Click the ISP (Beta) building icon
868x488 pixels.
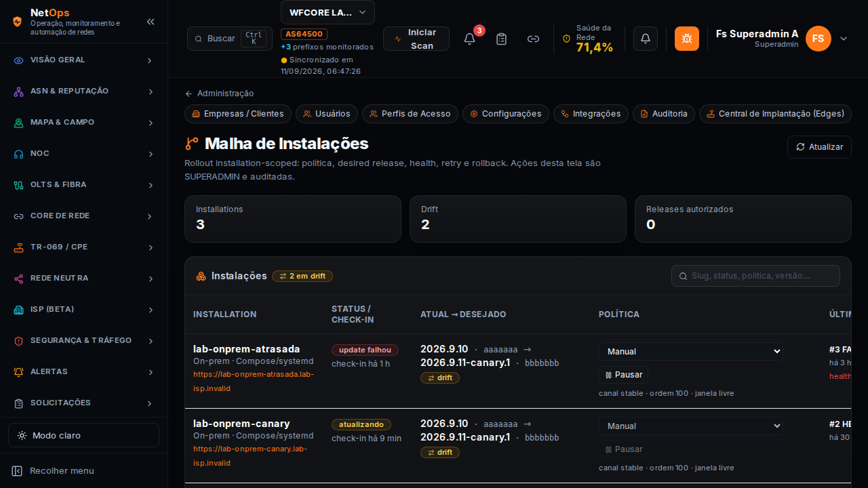tap(19, 310)
